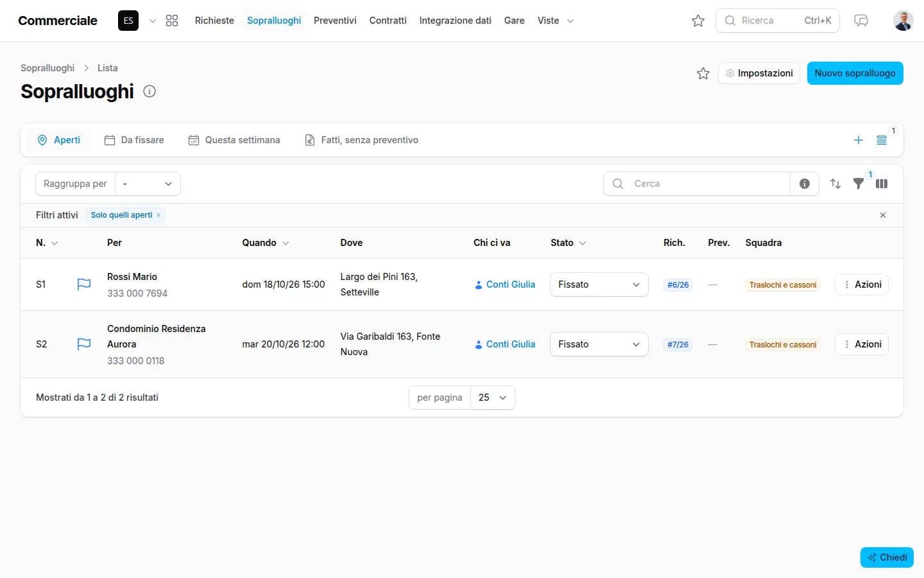Remove the 'Solo quelli aperti' filter chip
Screen dimensions: 924x578
[x=158, y=215]
